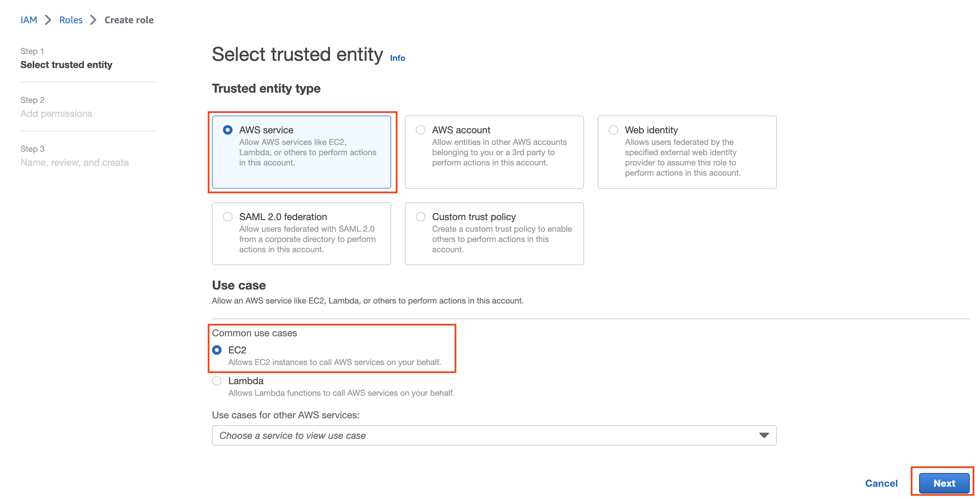Choose the EC2 use case
This screenshot has width=980, height=499.
(217, 350)
